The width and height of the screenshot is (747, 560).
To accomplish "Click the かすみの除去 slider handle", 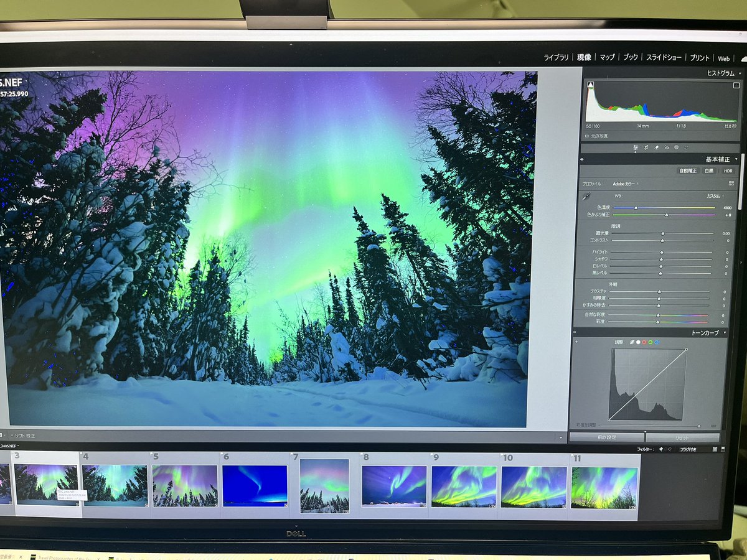I will [659, 306].
